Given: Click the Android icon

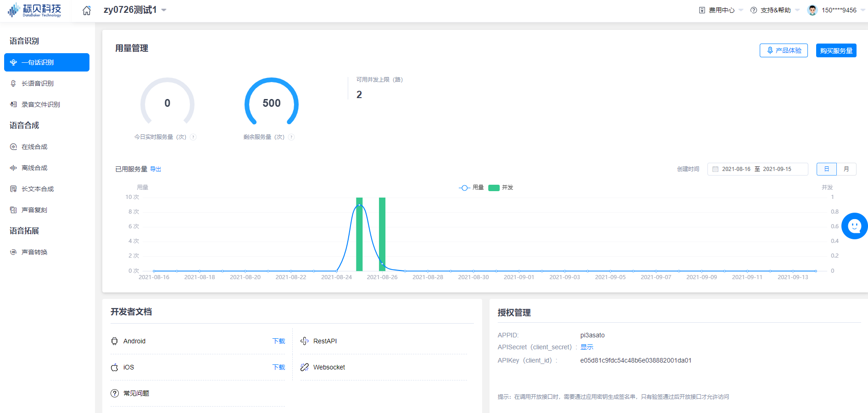Looking at the screenshot, I should tap(115, 341).
